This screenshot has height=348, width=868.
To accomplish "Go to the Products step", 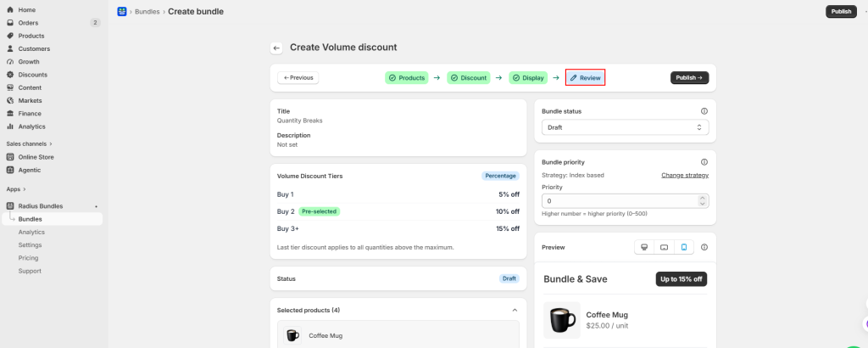I will (x=407, y=78).
